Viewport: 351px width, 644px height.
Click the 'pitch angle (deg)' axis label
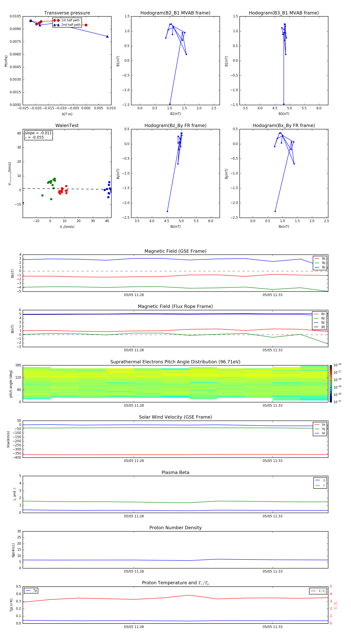(11, 384)
